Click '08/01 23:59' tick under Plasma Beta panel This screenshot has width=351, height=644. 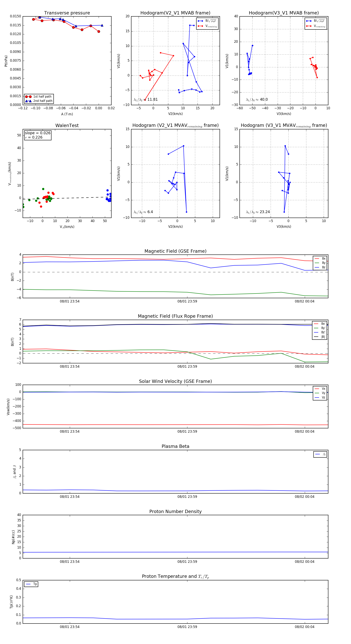[x=187, y=497]
